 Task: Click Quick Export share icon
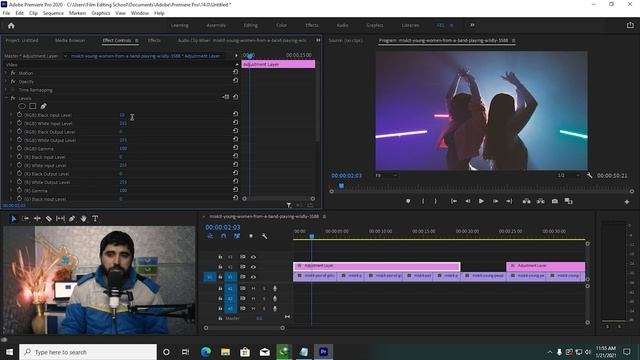coord(630,25)
